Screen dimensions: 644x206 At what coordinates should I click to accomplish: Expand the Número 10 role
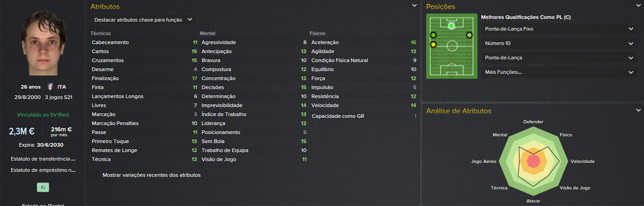pos(559,43)
